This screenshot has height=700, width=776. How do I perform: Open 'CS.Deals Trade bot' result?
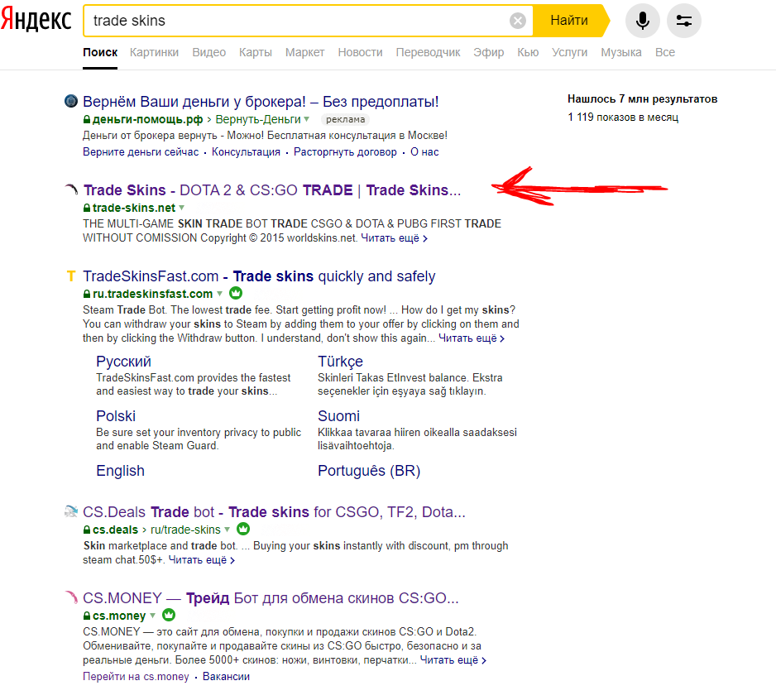click(274, 512)
